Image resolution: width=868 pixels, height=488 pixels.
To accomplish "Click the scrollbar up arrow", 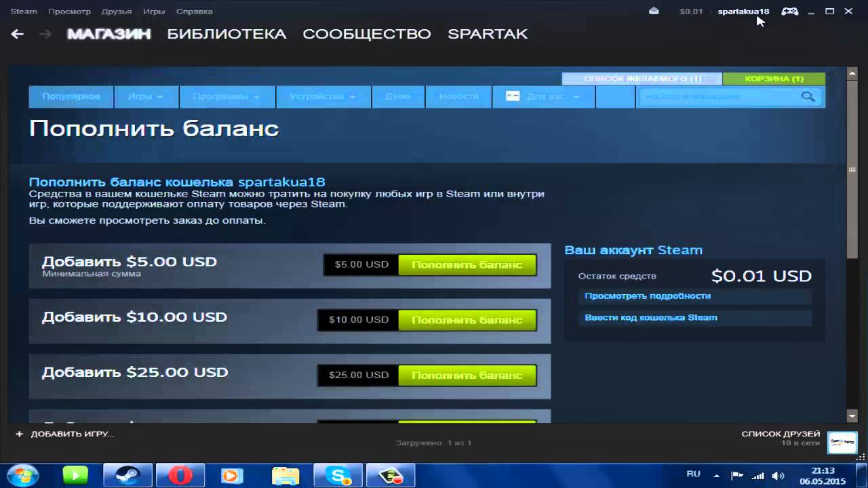I will 852,73.
